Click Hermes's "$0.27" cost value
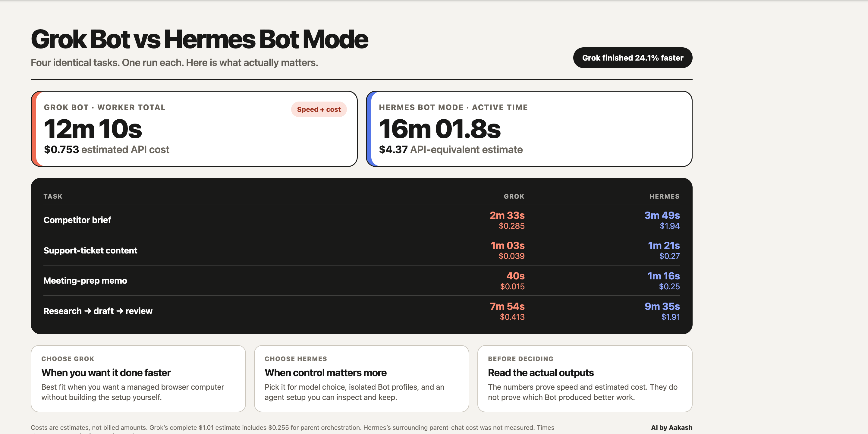The height and width of the screenshot is (434, 868). click(669, 256)
